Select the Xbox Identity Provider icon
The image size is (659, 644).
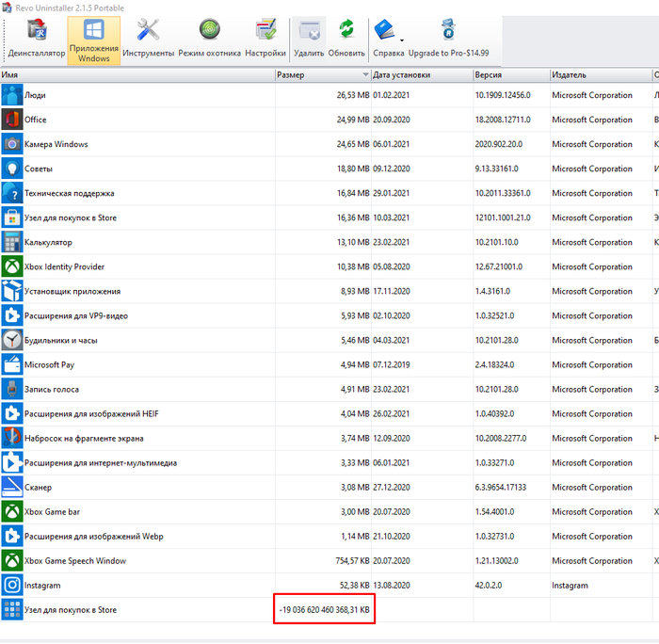(x=12, y=266)
